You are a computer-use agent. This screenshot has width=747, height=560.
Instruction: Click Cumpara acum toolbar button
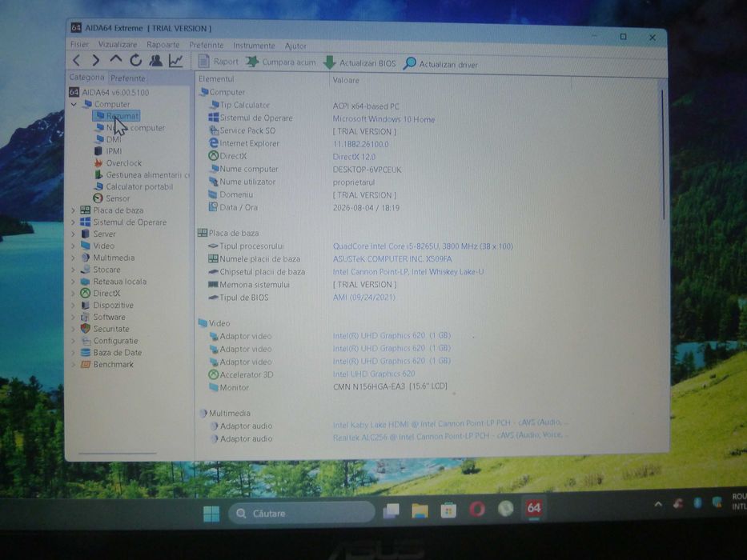pyautogui.click(x=280, y=62)
